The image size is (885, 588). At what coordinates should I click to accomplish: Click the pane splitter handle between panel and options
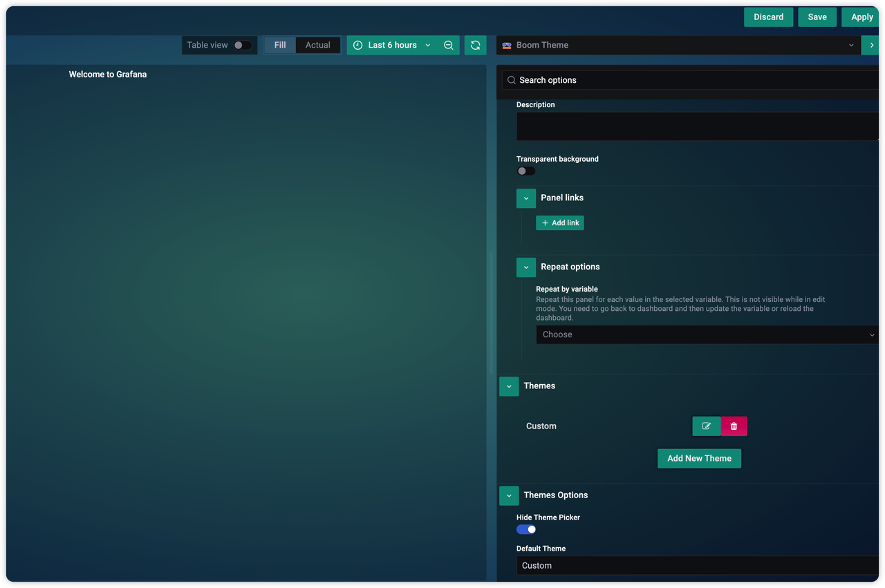(492, 313)
